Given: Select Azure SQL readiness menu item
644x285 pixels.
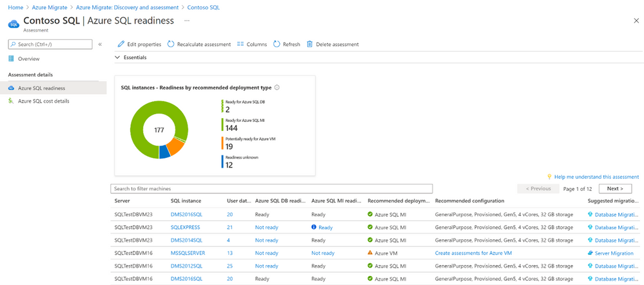Looking at the screenshot, I should click(x=54, y=88).
